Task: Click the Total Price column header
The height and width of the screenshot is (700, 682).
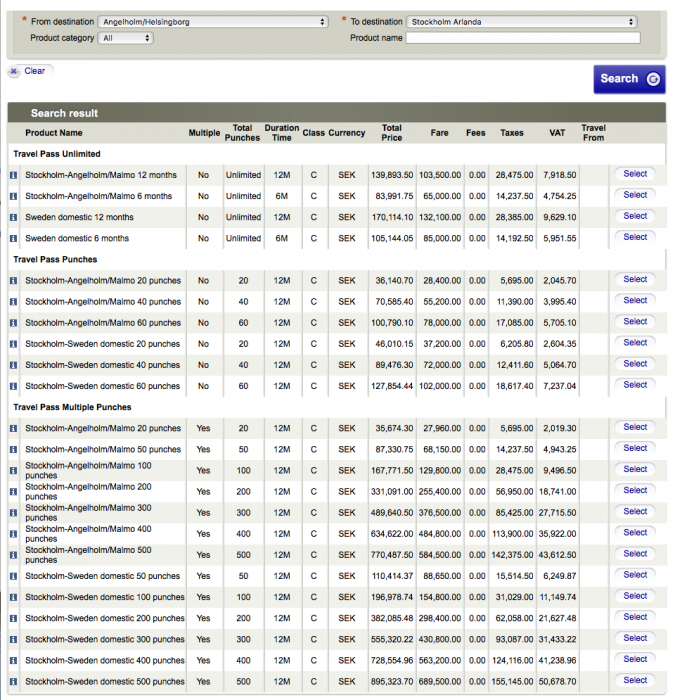Action: tap(392, 132)
